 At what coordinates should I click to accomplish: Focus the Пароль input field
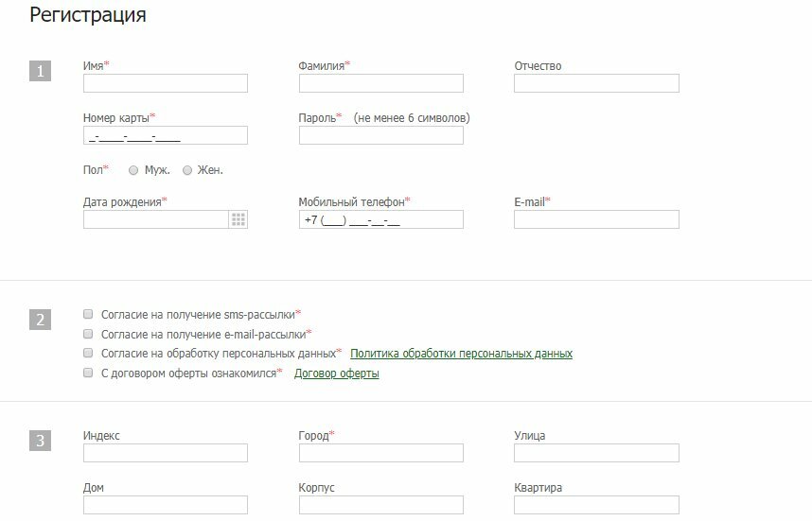pos(380,135)
